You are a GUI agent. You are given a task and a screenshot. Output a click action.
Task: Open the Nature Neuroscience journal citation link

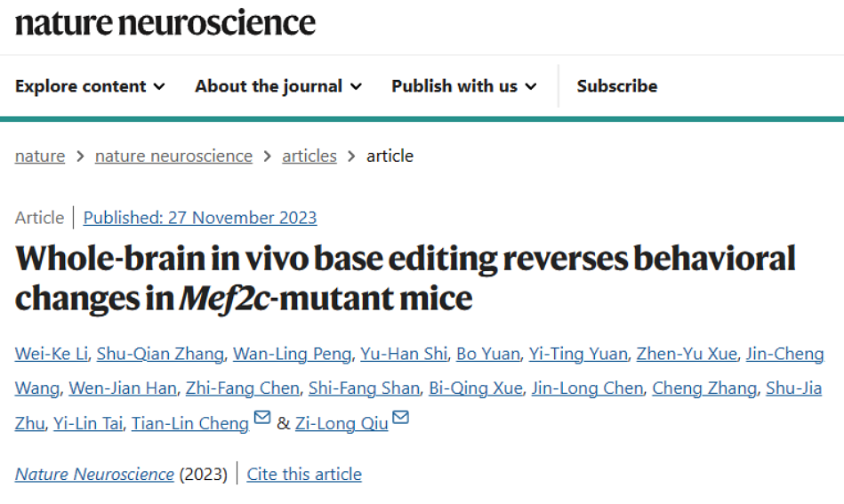[94, 474]
